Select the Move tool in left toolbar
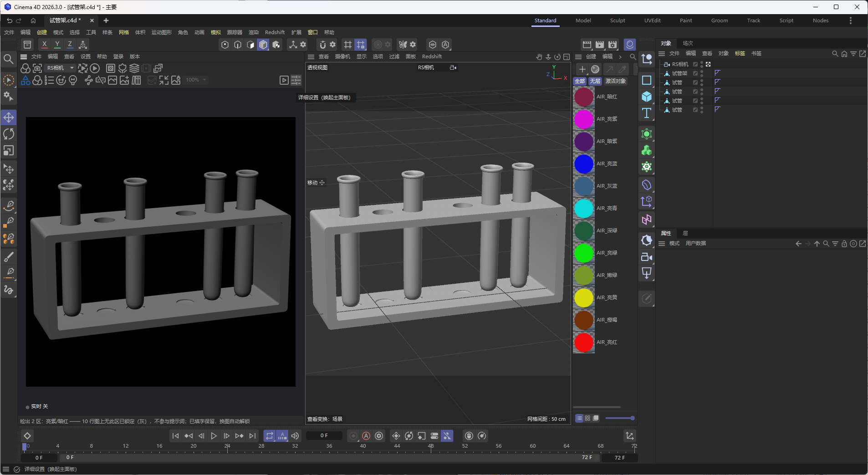This screenshot has height=475, width=868. pos(9,117)
